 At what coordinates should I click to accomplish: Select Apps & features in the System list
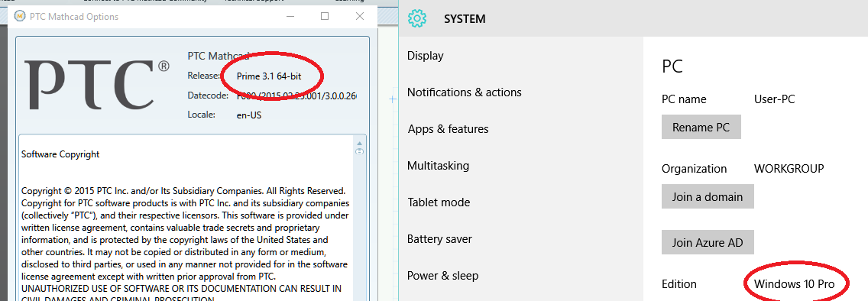click(x=448, y=129)
